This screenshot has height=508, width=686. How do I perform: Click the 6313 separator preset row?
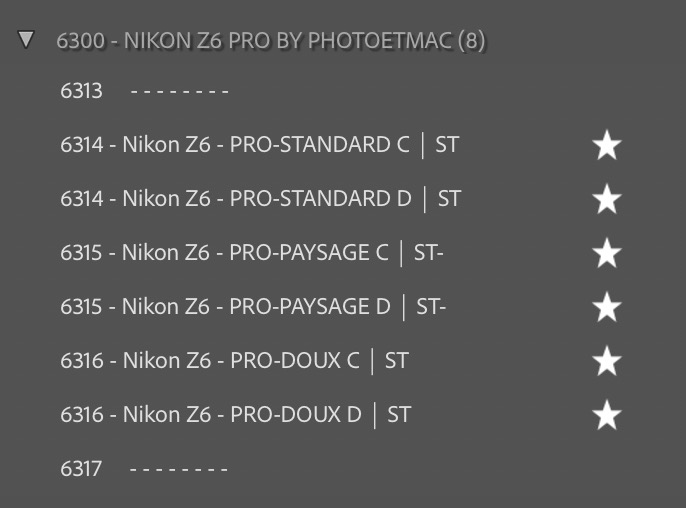click(81, 91)
